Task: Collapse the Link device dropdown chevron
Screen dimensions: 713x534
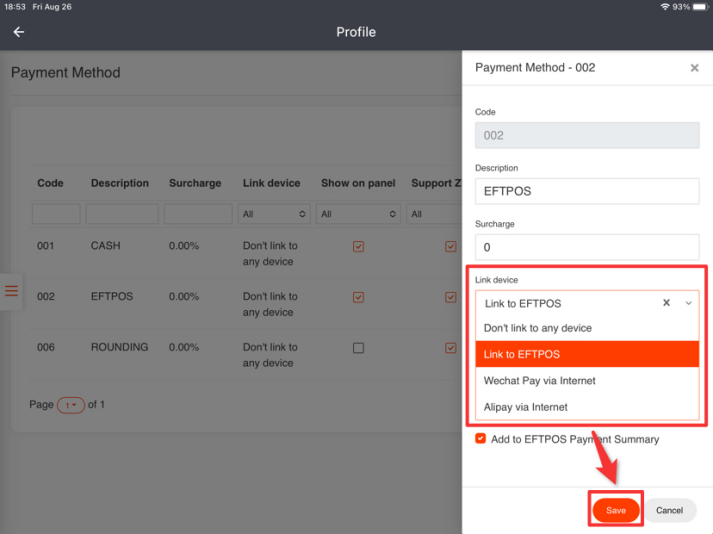Action: pos(688,303)
